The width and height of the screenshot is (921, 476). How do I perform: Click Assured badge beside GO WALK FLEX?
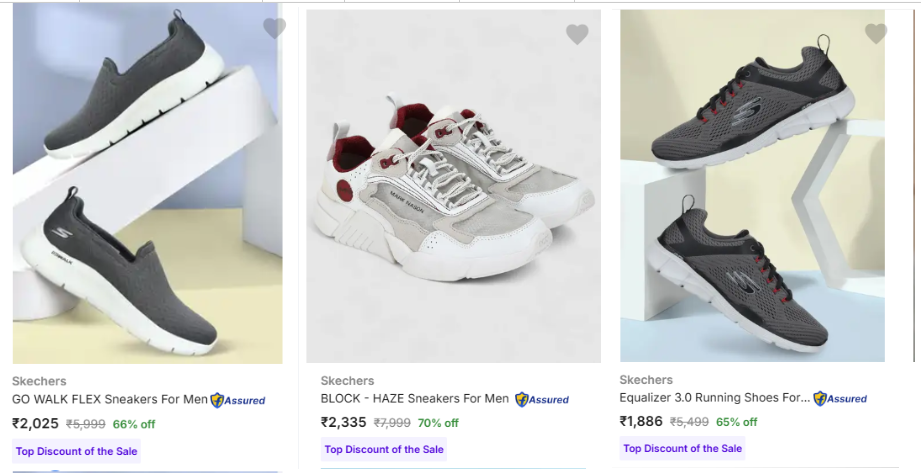pos(238,400)
